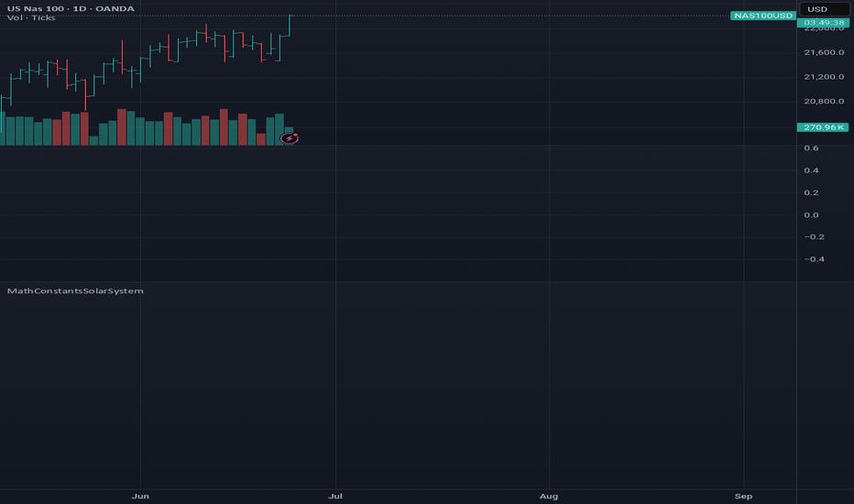This screenshot has height=504, width=854.
Task: Click the Aug label on time axis
Action: click(x=549, y=497)
